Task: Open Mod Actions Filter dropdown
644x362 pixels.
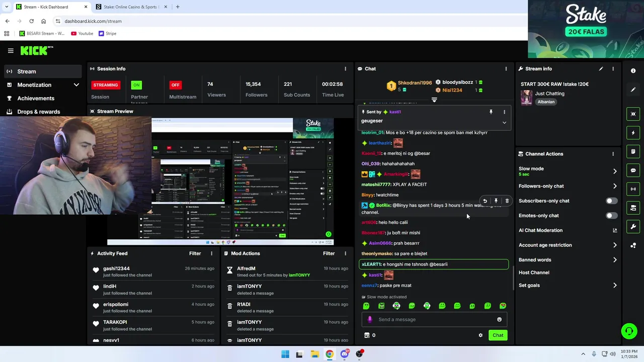Action: coord(329,253)
